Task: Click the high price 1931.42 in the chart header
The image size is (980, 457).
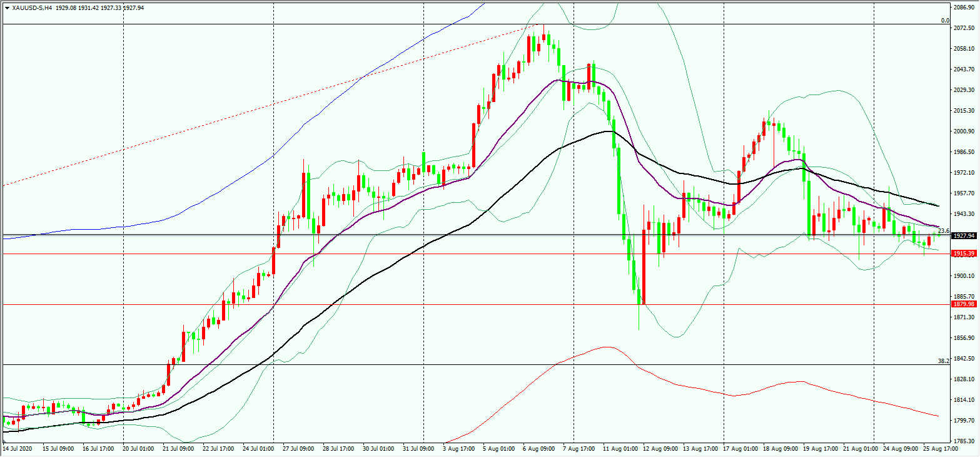Action: [89, 8]
